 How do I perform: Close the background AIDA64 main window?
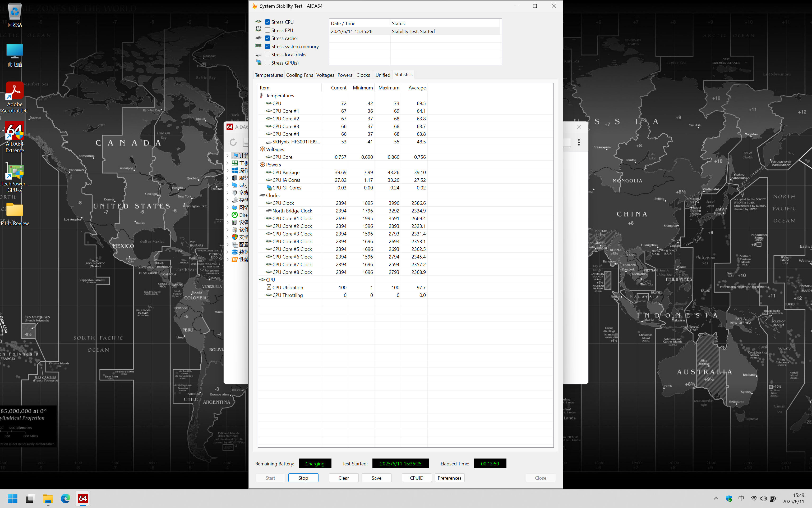(579, 127)
